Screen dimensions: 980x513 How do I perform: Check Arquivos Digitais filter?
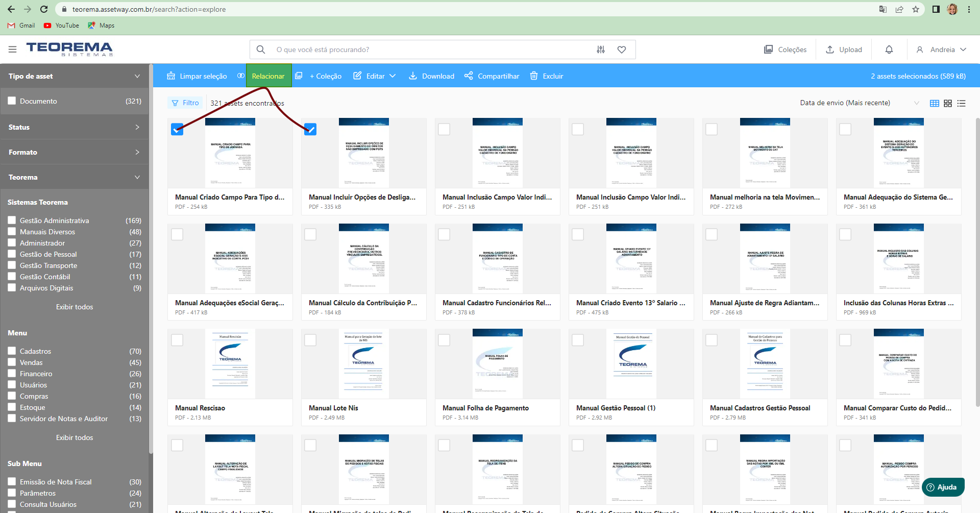pos(12,287)
